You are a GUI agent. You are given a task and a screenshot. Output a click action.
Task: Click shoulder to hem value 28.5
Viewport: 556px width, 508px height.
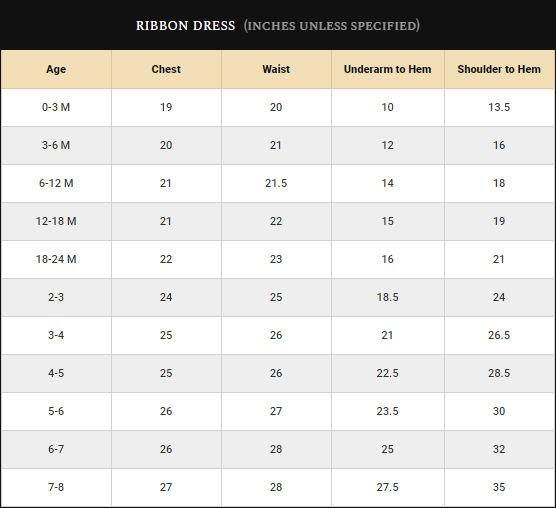tap(499, 373)
